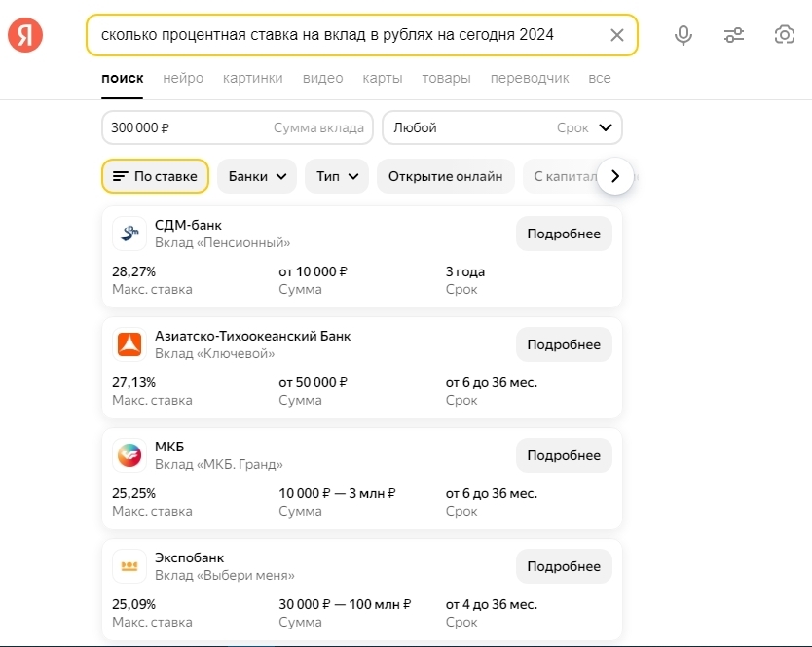Image resolution: width=812 pixels, height=647 pixels.
Task: Expand the Тип dropdown filter
Action: click(337, 176)
